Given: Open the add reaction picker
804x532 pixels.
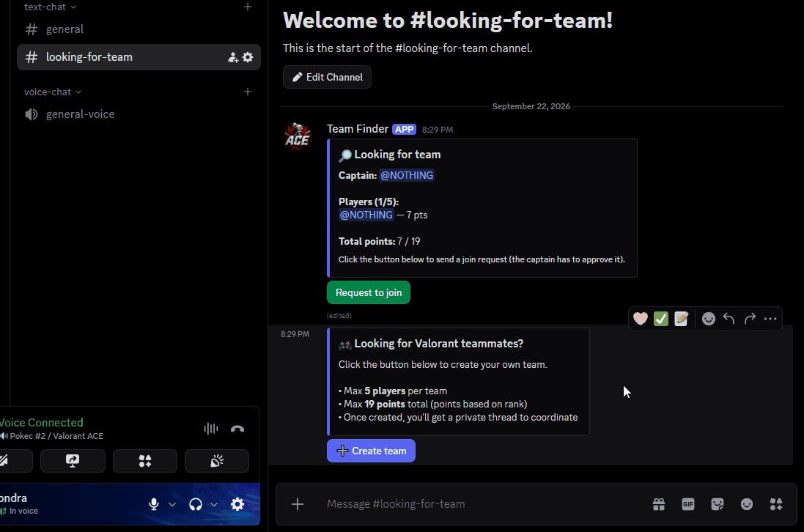Looking at the screenshot, I should [x=709, y=319].
